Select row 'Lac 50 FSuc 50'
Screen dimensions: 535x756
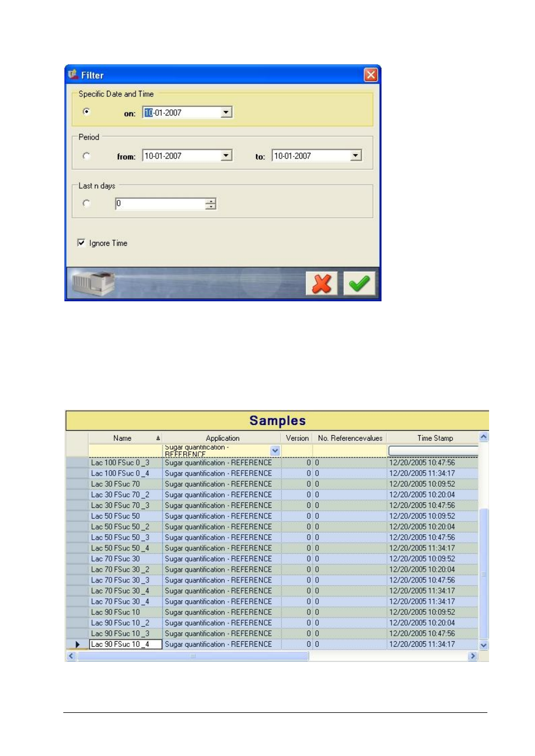click(x=272, y=516)
